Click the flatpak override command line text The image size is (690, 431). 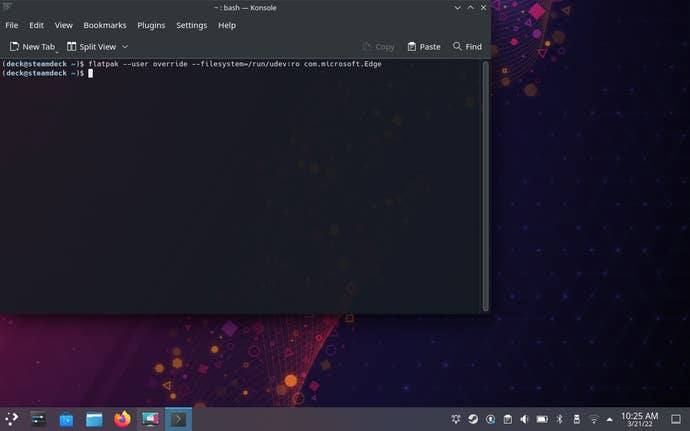click(235, 64)
